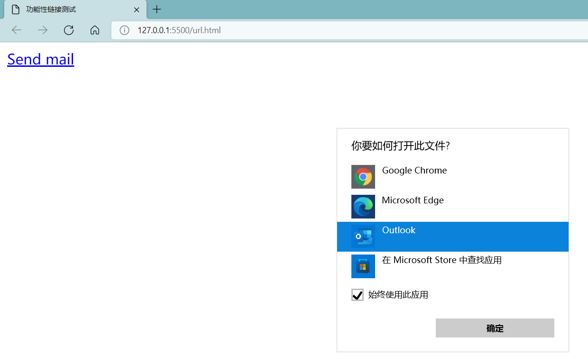Uncheck the 始终使用此应用 checkbox
The height and width of the screenshot is (364, 588).
coord(358,295)
